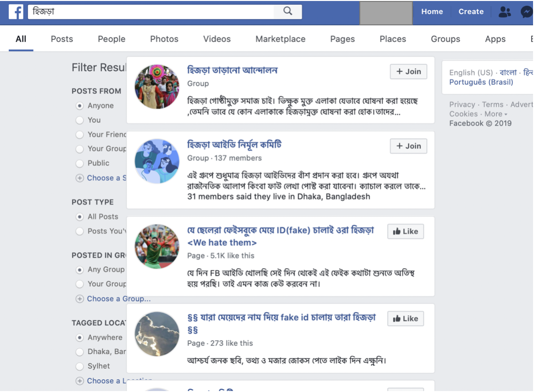This screenshot has height=392, width=535.
Task: Switch to the Posts tab
Action: pyautogui.click(x=62, y=39)
